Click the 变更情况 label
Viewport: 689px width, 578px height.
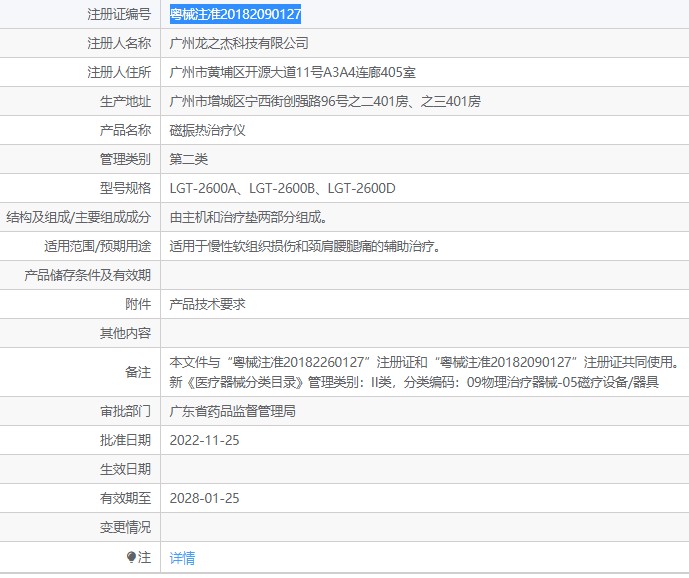coord(125,527)
